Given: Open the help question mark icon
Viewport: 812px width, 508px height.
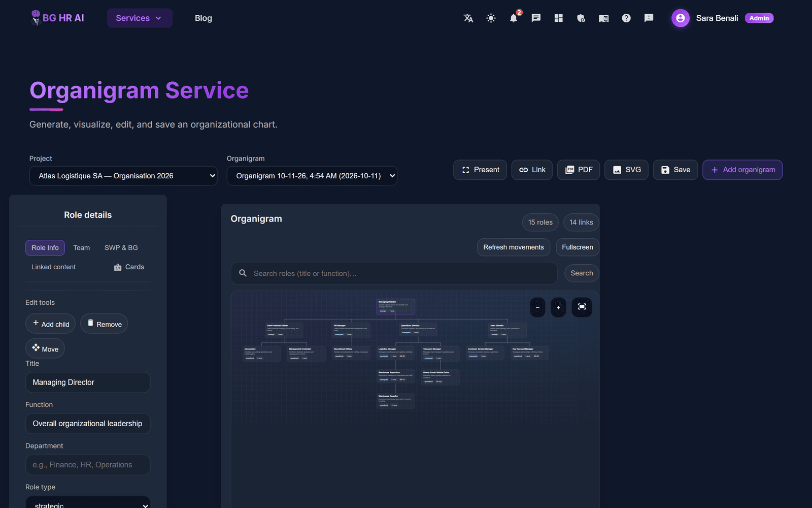Looking at the screenshot, I should pyautogui.click(x=626, y=18).
